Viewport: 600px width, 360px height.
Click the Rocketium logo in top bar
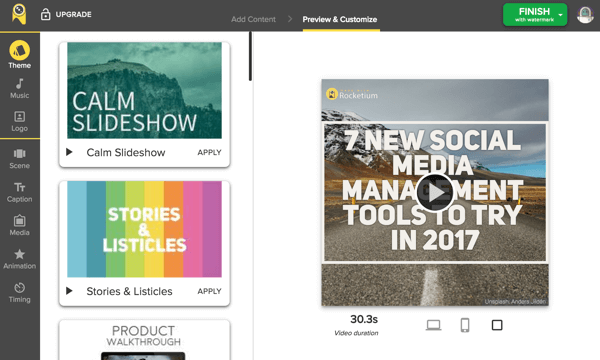click(x=19, y=14)
